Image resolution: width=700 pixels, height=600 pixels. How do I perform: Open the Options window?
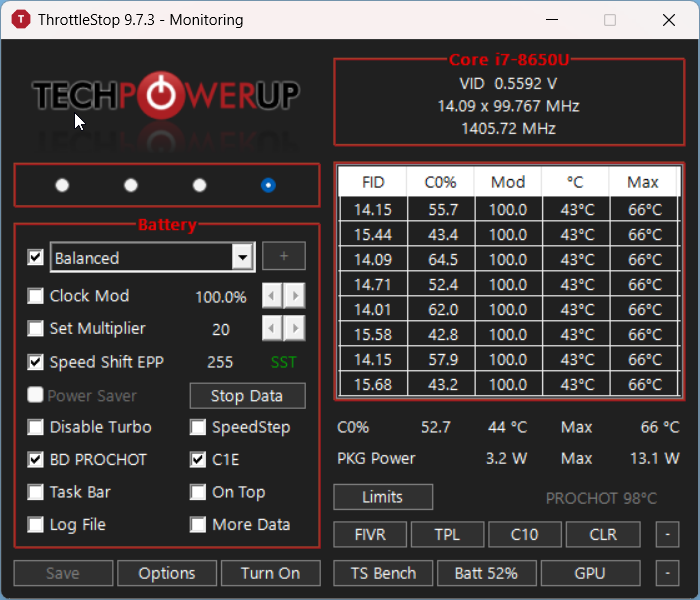coord(167,573)
